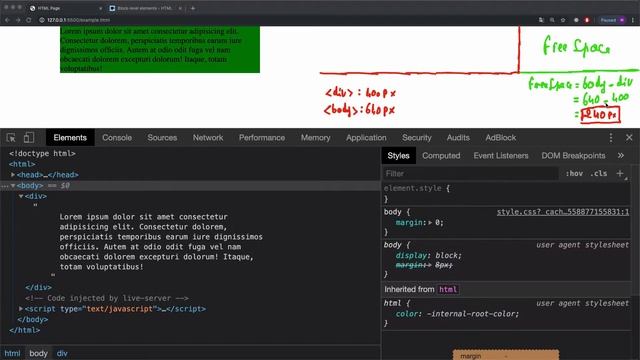The height and width of the screenshot is (360, 640).
Task: Select the opening html tag line
Action: tap(22, 164)
